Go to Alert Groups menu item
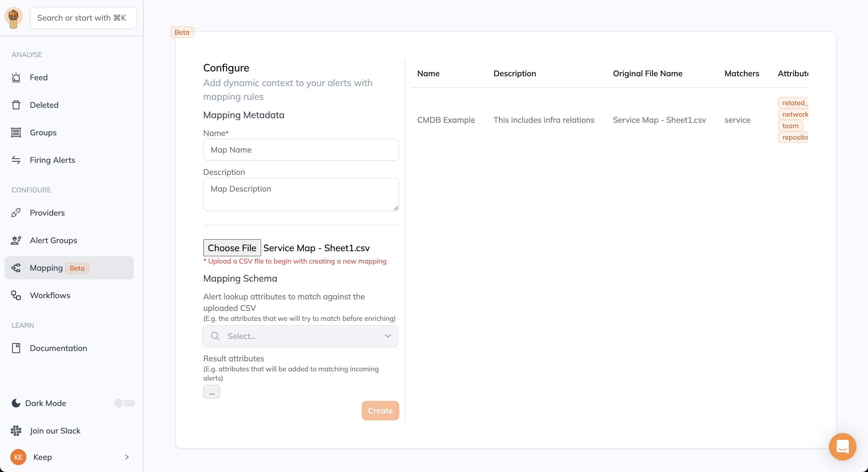 pyautogui.click(x=53, y=240)
